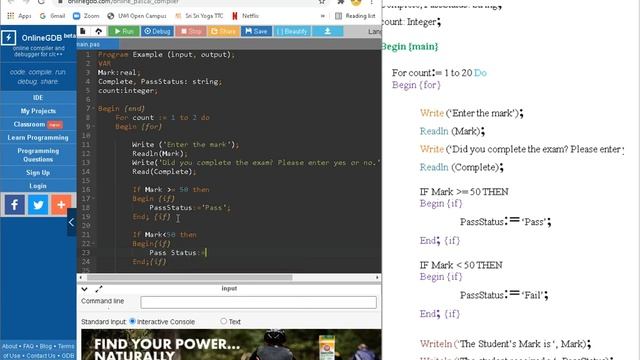Click the editor horizontal scrollbar
The width and height of the screenshot is (640, 360).
[189, 278]
